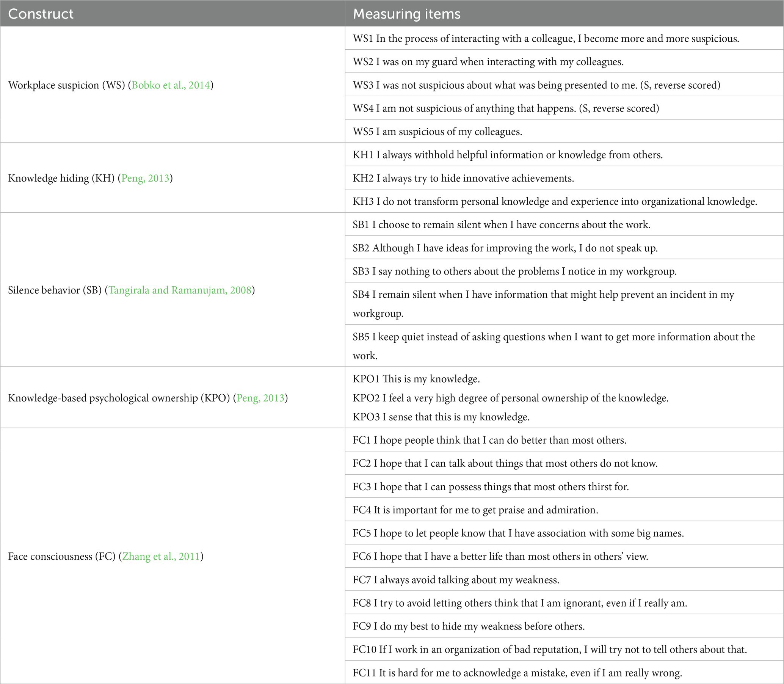This screenshot has width=784, height=684.
Task: Click item FC3 about possessing things others thirst for
Action: [491, 487]
